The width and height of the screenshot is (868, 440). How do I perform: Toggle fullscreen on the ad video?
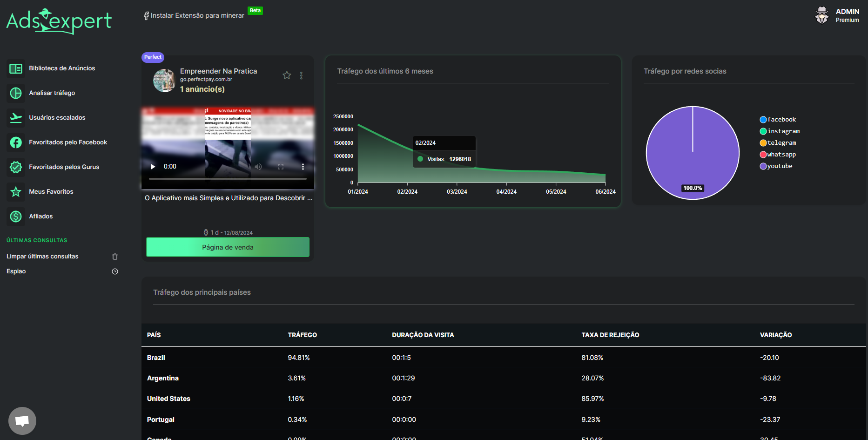click(x=281, y=167)
